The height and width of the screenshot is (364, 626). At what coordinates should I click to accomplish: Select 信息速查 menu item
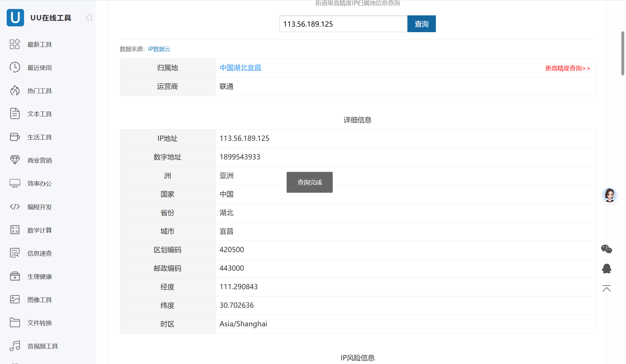point(39,253)
